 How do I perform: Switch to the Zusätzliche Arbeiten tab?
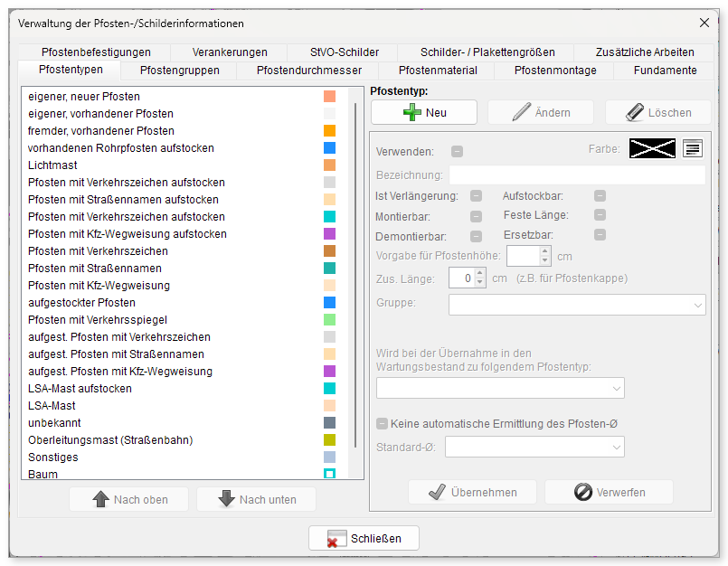point(645,52)
